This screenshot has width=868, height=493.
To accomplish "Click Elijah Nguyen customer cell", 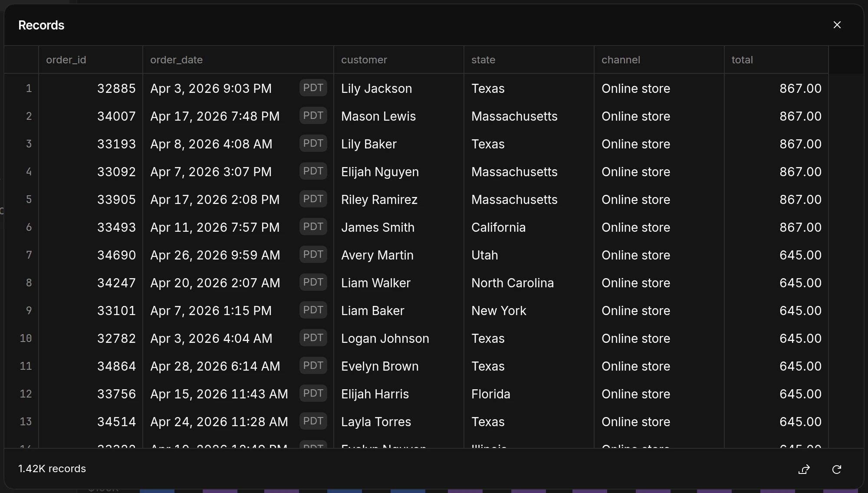I will point(399,171).
